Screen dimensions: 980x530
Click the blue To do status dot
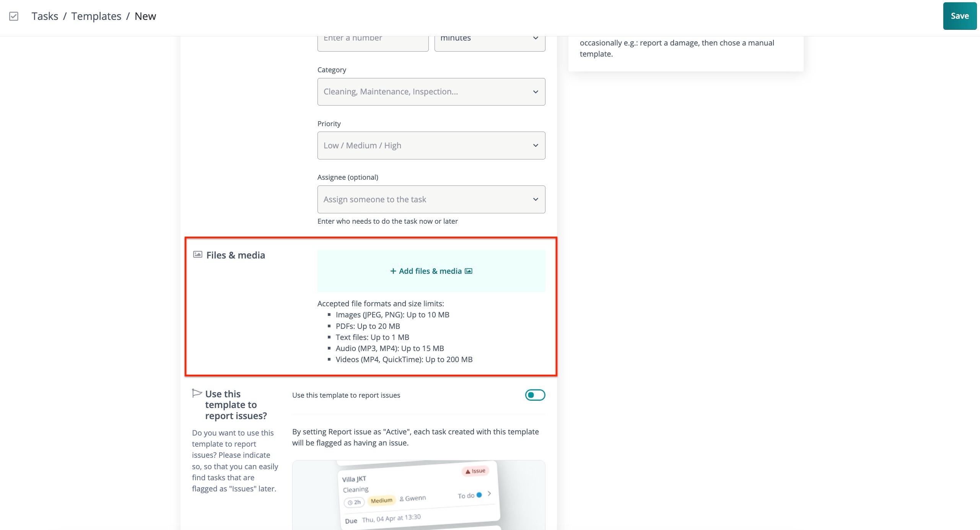pos(479,495)
